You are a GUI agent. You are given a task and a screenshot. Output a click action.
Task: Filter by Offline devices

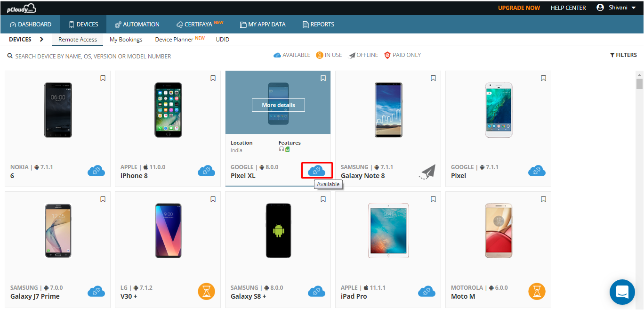tap(363, 55)
